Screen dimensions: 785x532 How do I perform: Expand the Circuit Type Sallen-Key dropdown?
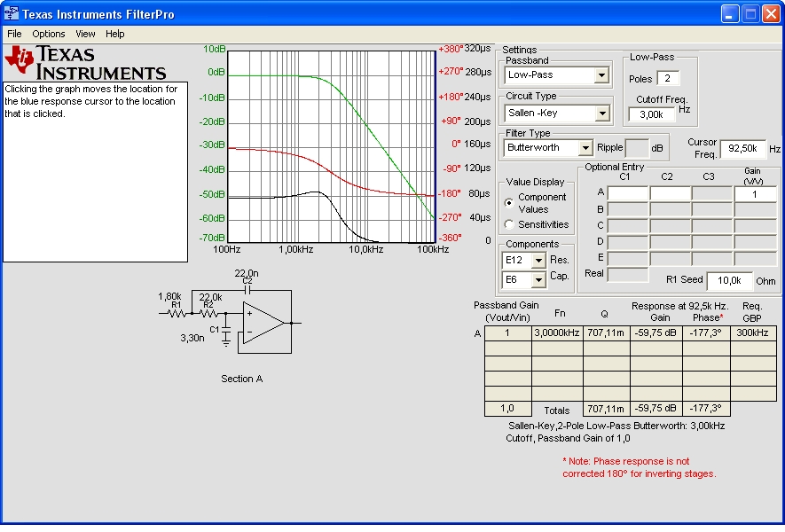(x=602, y=113)
